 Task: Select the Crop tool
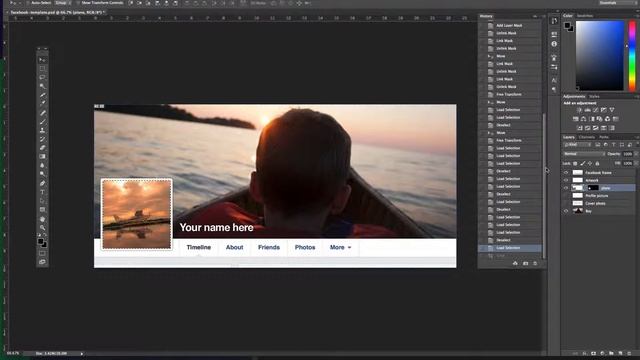coord(42,95)
